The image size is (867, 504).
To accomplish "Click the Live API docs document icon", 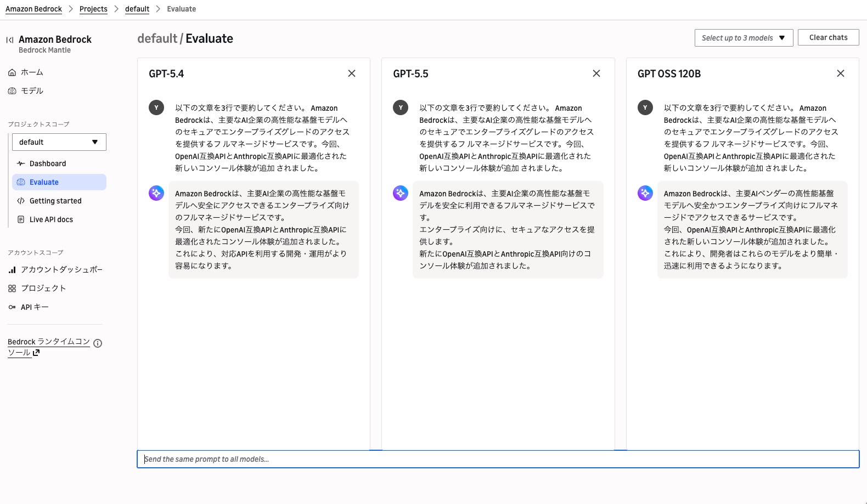I will [21, 219].
